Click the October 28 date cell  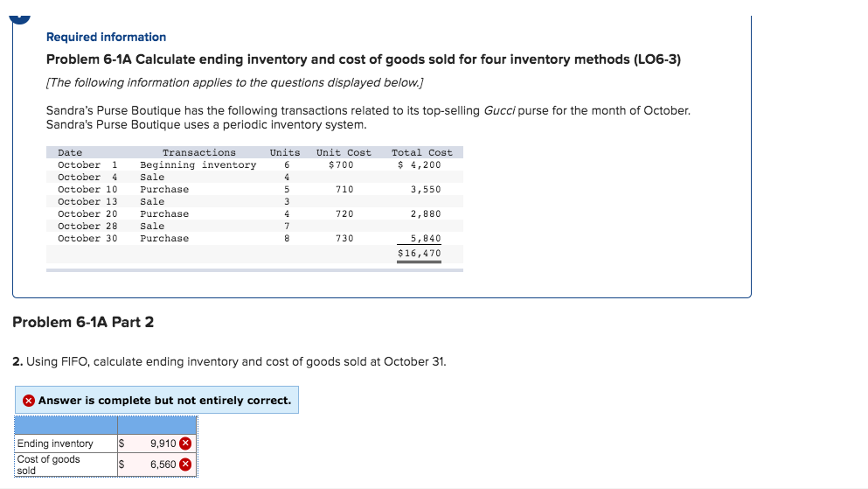point(87,226)
